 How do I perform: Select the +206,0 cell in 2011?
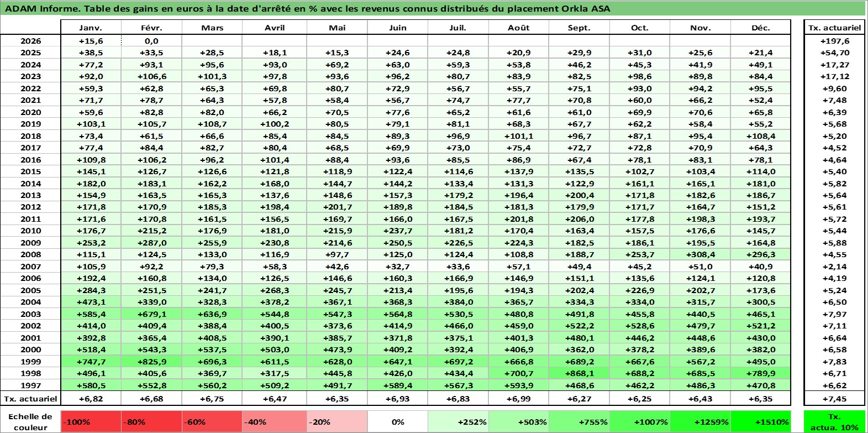[x=579, y=219]
